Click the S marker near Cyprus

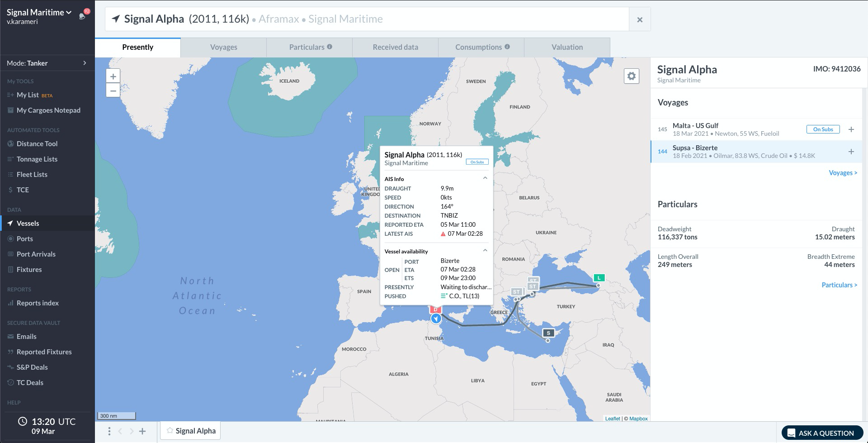548,333
